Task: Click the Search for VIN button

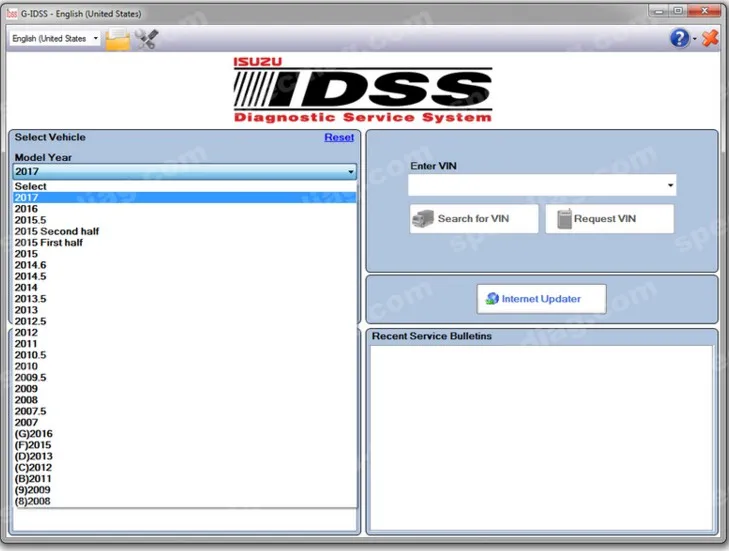Action: 474,219
